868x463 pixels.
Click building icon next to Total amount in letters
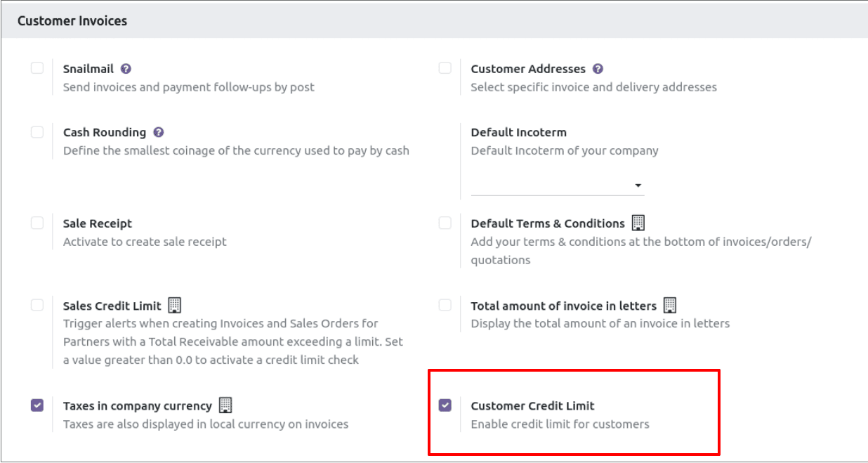coord(670,306)
